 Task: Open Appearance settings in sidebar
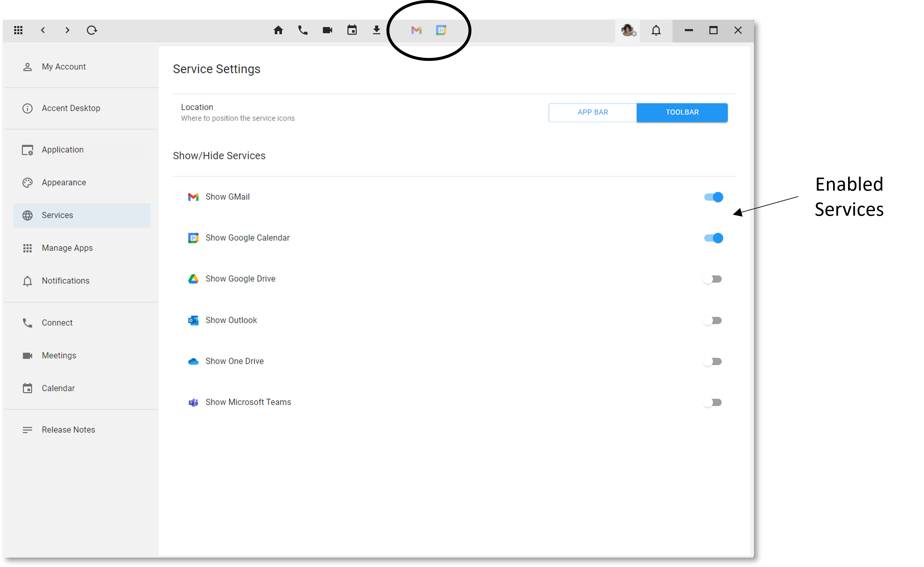tap(64, 182)
